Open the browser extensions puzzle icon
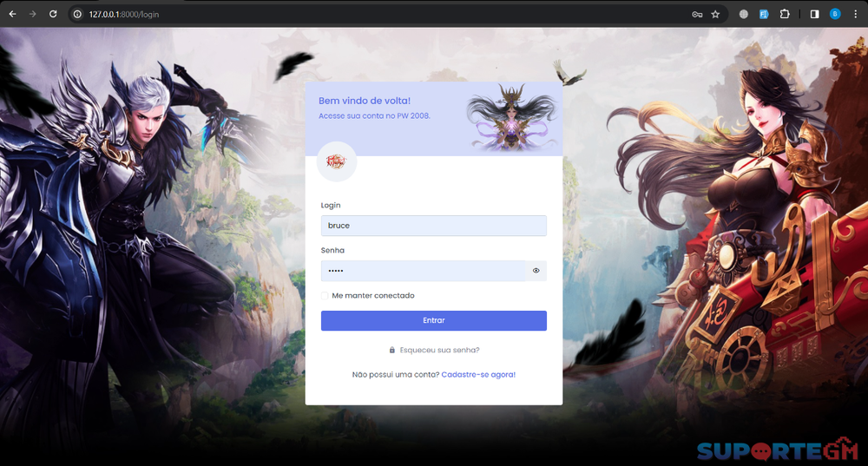This screenshot has height=466, width=868. click(785, 14)
